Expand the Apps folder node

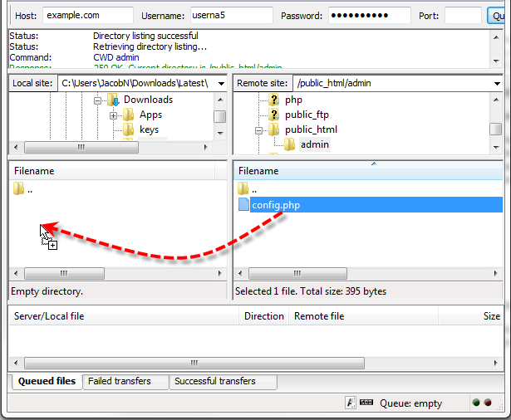[x=113, y=115]
